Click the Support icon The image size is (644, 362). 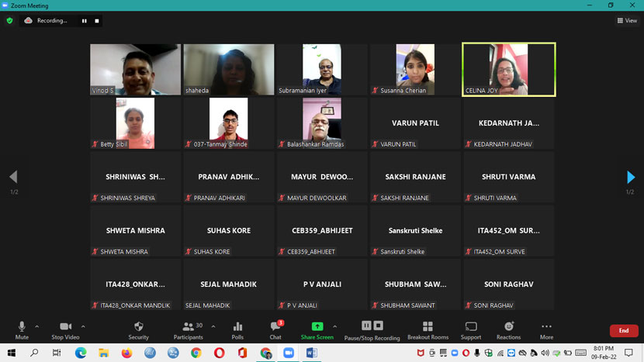(x=471, y=326)
